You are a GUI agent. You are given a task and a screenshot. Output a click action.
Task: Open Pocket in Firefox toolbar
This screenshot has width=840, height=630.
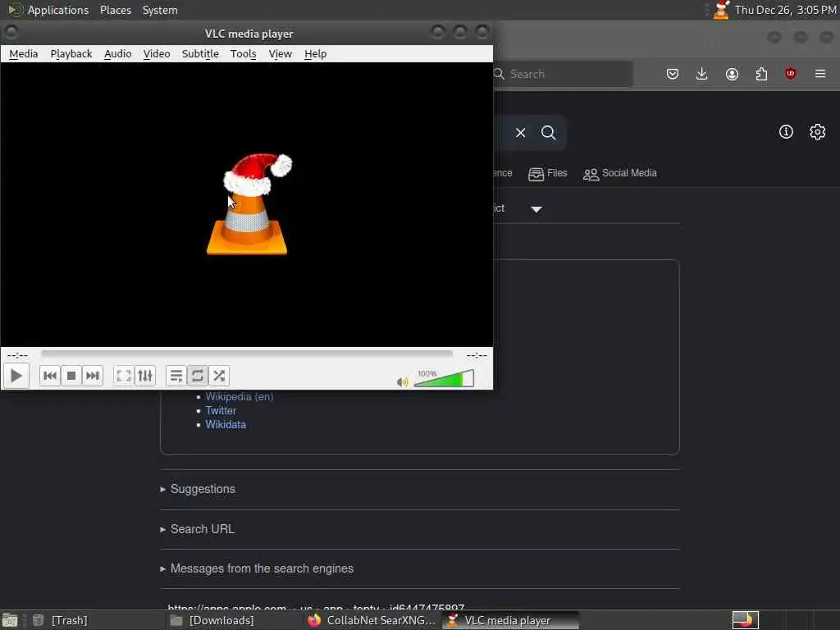pos(673,74)
